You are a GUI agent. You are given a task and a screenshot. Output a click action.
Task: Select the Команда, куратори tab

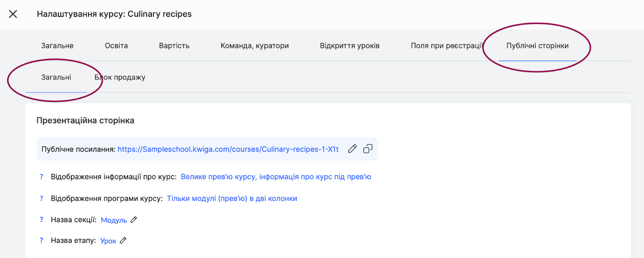tap(254, 46)
